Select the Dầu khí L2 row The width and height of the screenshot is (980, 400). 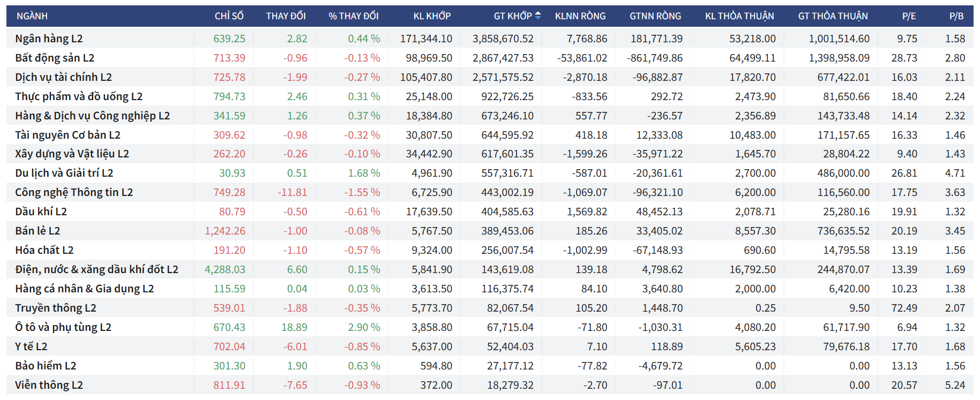point(41,212)
